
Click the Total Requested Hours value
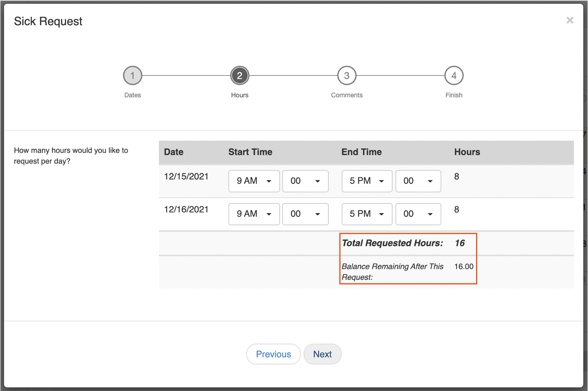click(460, 243)
